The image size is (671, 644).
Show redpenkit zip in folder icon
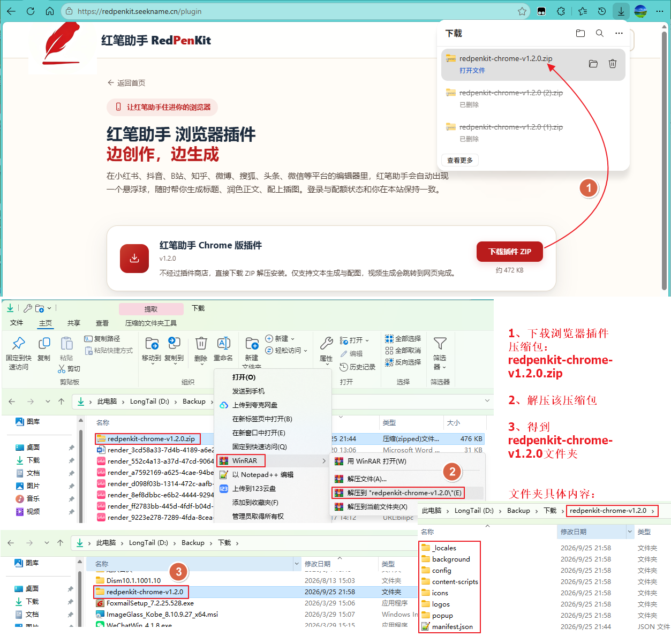593,64
